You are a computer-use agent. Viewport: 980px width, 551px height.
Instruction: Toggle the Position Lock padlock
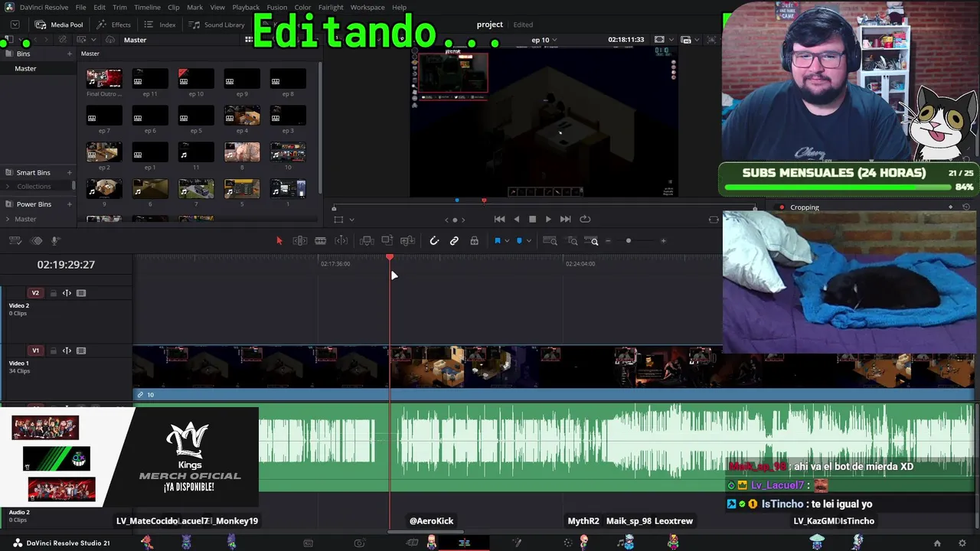click(x=475, y=241)
